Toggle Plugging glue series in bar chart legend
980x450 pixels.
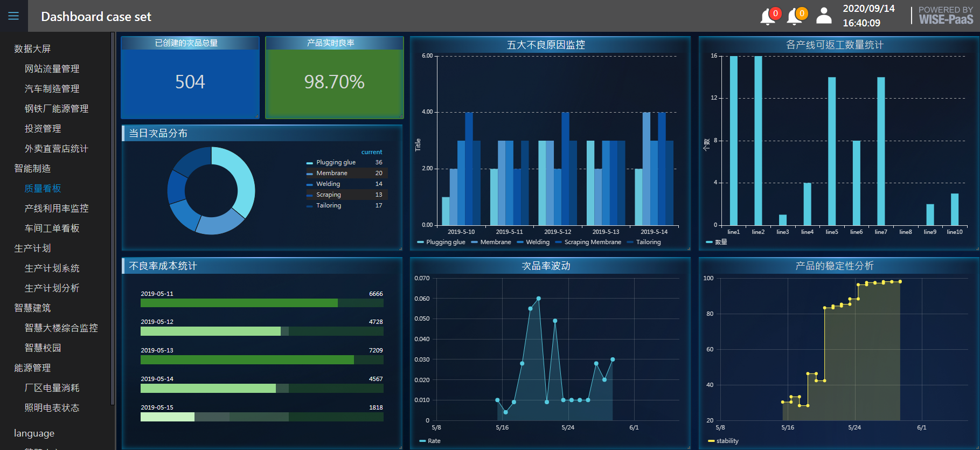441,242
